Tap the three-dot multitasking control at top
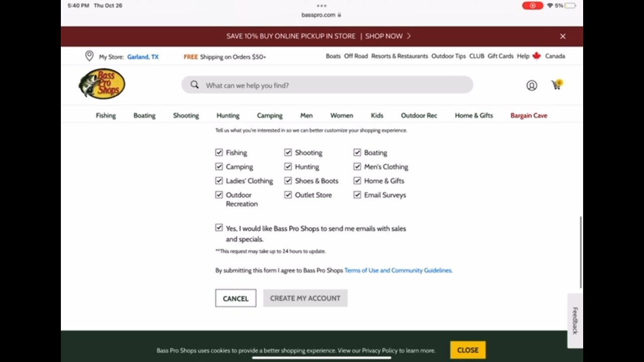 pos(321,6)
